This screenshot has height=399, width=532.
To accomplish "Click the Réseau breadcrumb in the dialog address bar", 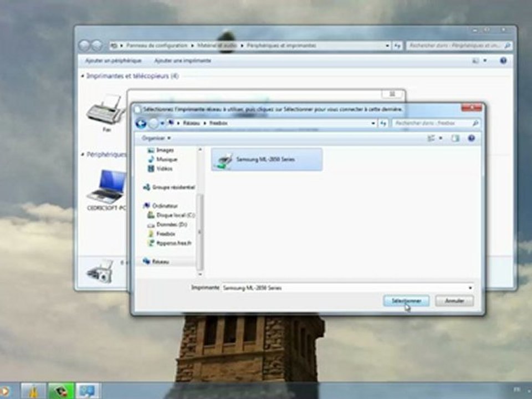I will pos(191,123).
